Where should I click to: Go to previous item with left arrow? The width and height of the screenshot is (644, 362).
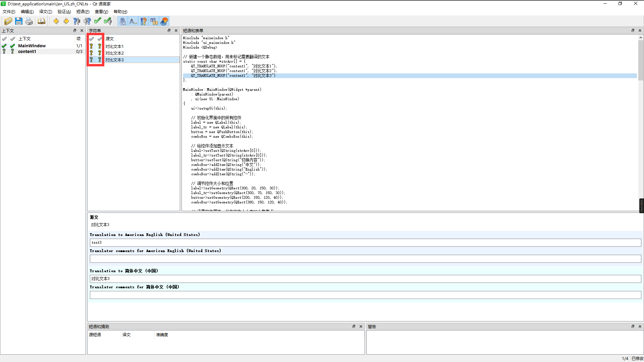[x=56, y=21]
